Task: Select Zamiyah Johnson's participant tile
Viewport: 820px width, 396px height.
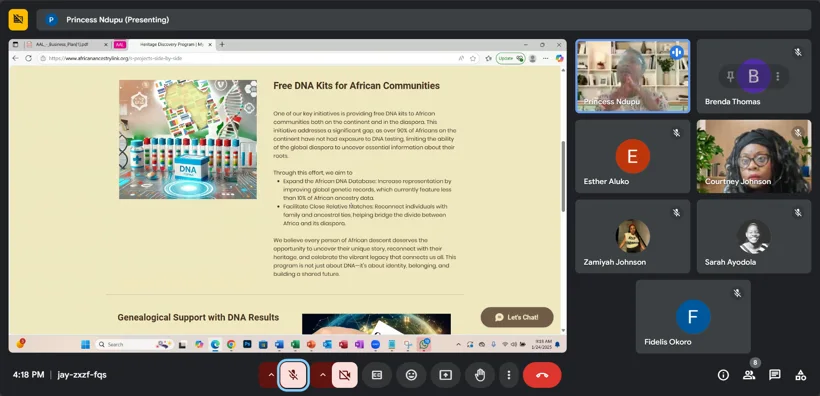Action: click(632, 236)
